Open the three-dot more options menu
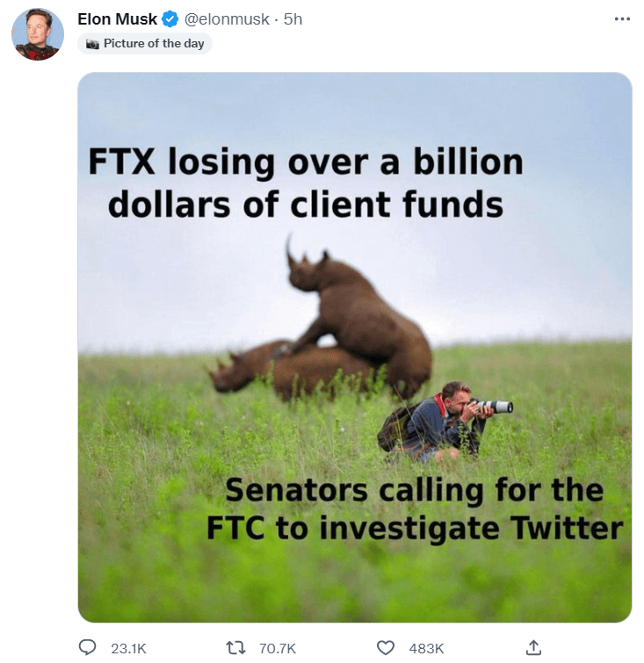 click(622, 19)
